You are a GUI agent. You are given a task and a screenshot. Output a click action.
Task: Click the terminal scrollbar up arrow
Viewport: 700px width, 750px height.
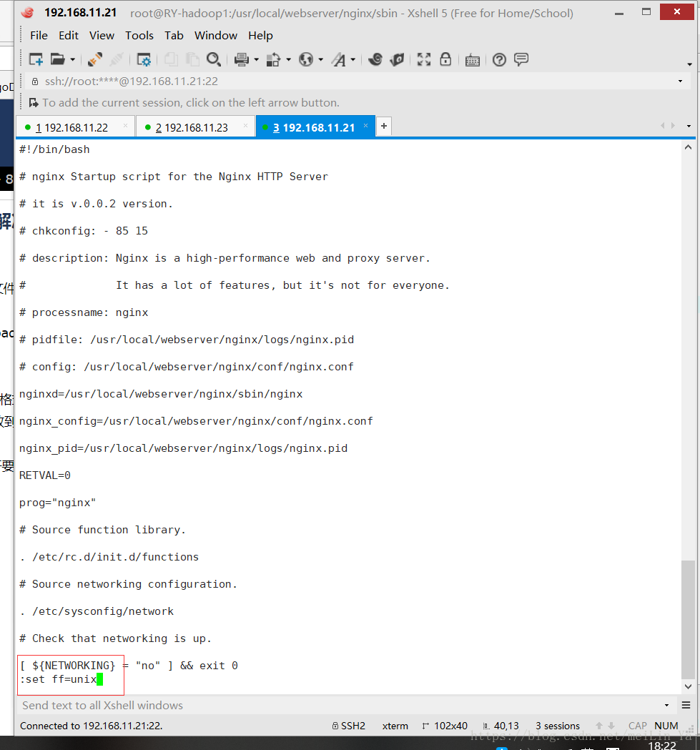click(688, 147)
